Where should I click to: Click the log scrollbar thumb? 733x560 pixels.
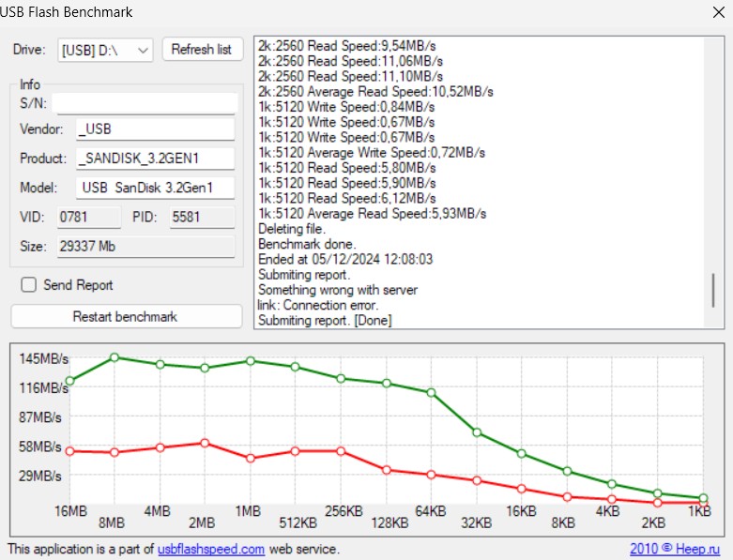[713, 291]
